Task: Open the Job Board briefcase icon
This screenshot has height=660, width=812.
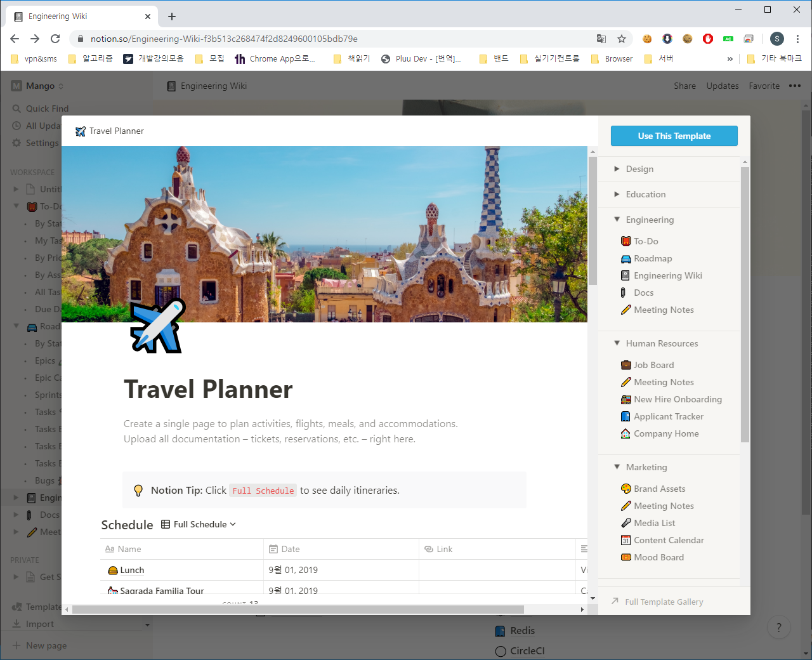Action: (625, 365)
